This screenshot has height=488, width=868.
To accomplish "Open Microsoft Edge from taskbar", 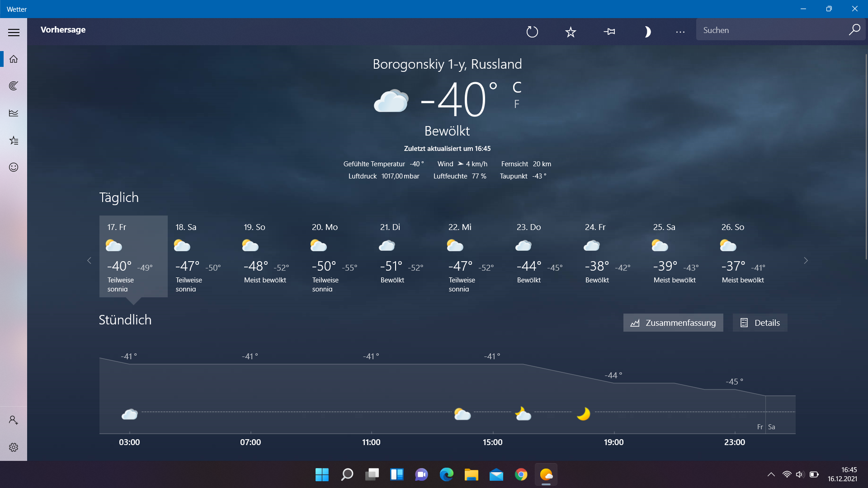I will click(x=446, y=474).
